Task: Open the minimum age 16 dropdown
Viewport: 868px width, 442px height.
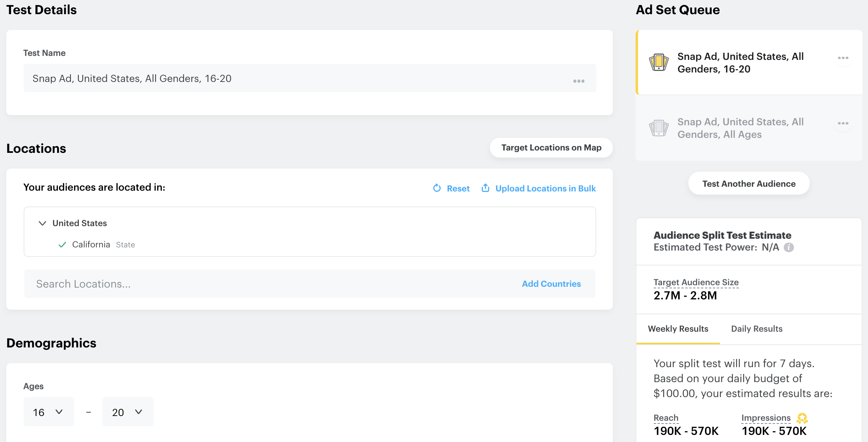Action: (x=49, y=412)
